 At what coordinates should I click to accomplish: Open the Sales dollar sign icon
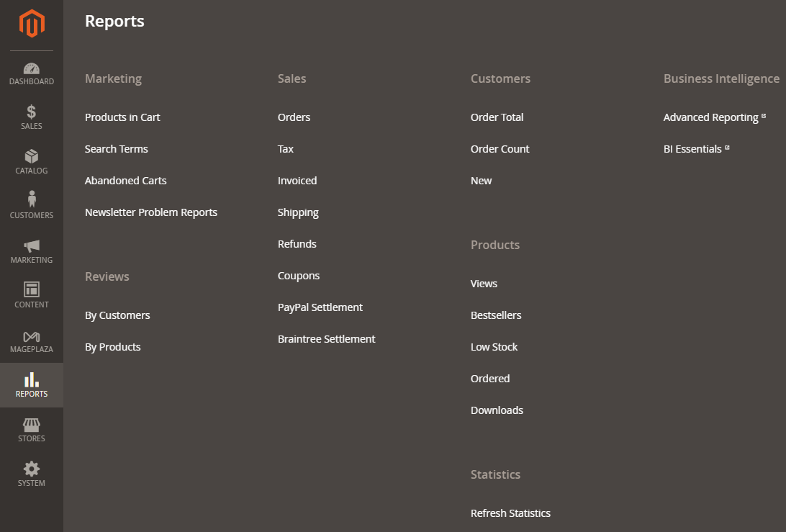(x=32, y=112)
